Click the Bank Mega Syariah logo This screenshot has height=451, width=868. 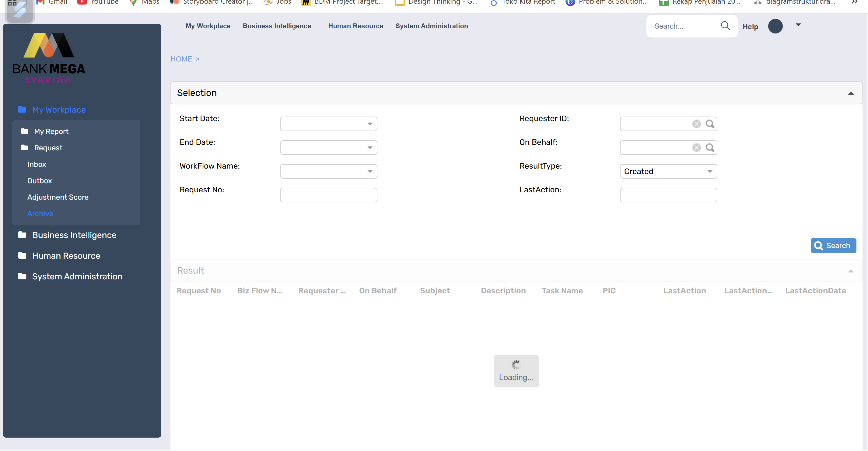pyautogui.click(x=49, y=58)
